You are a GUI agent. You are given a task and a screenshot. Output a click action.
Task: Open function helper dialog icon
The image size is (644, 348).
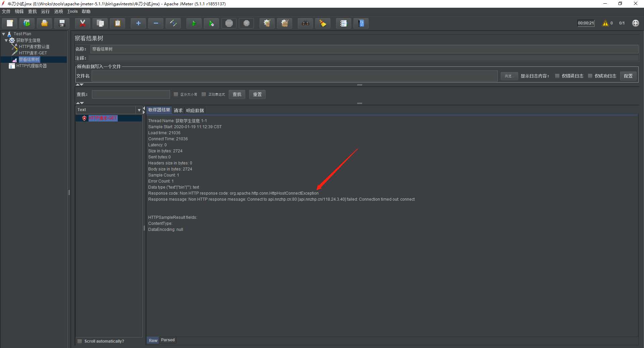click(343, 23)
